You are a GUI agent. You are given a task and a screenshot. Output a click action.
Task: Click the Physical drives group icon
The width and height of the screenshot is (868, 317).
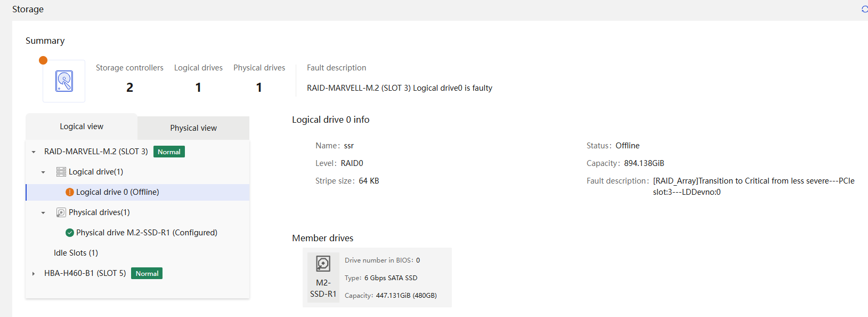click(61, 212)
